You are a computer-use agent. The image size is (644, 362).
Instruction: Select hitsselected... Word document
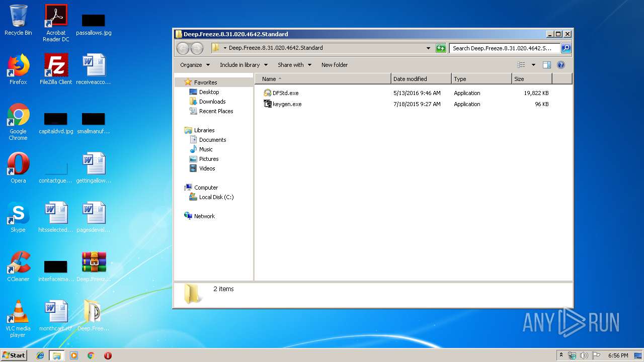coord(56,217)
